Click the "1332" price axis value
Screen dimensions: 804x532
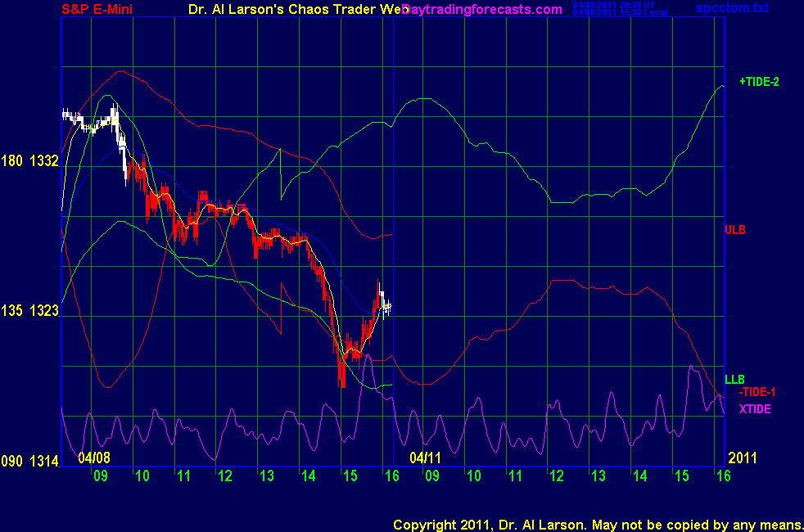click(44, 161)
